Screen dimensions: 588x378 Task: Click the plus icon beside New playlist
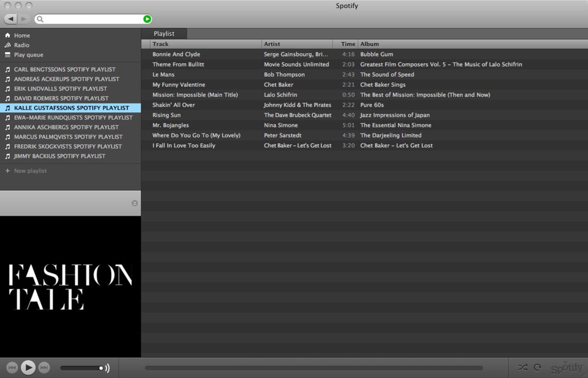(x=7, y=171)
